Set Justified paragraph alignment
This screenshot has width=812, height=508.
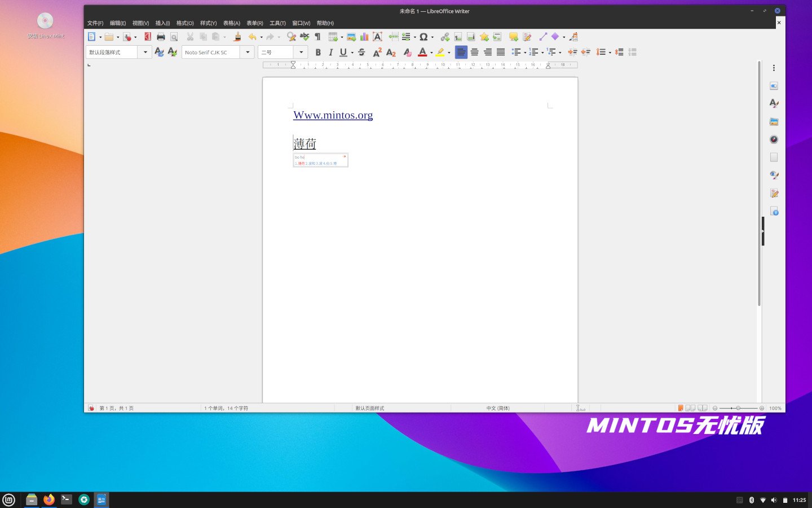pos(501,52)
